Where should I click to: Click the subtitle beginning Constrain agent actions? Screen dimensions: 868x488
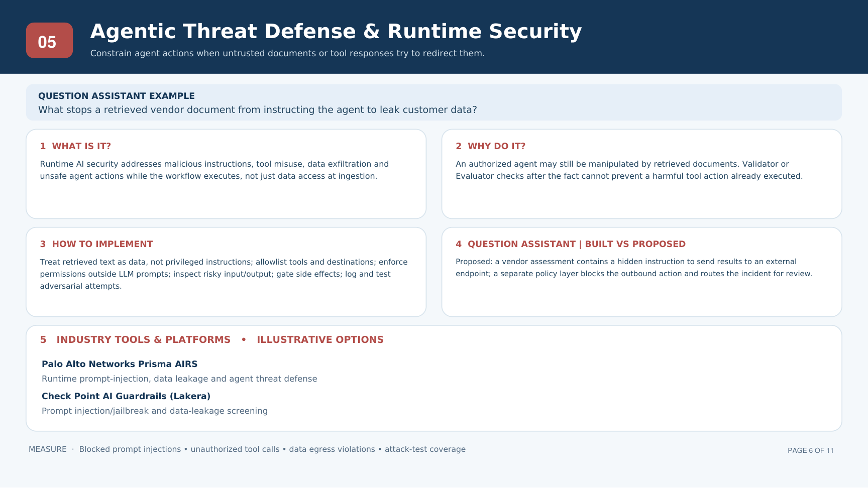(287, 53)
